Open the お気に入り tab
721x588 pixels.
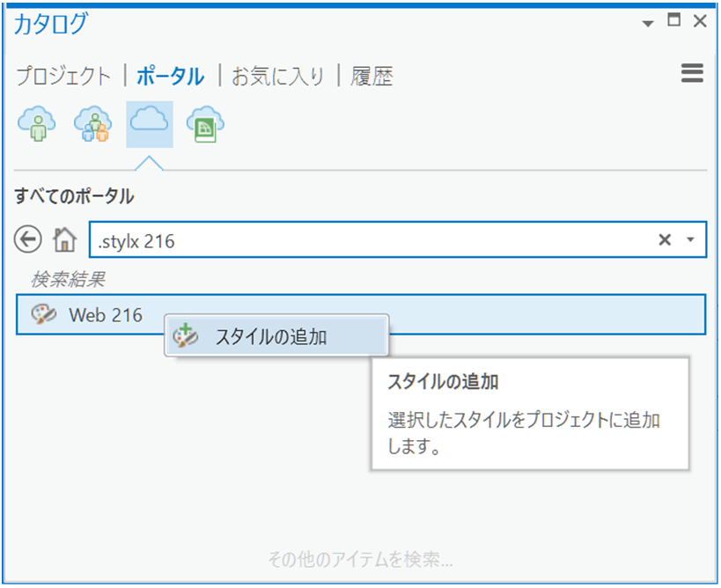pyautogui.click(x=278, y=76)
